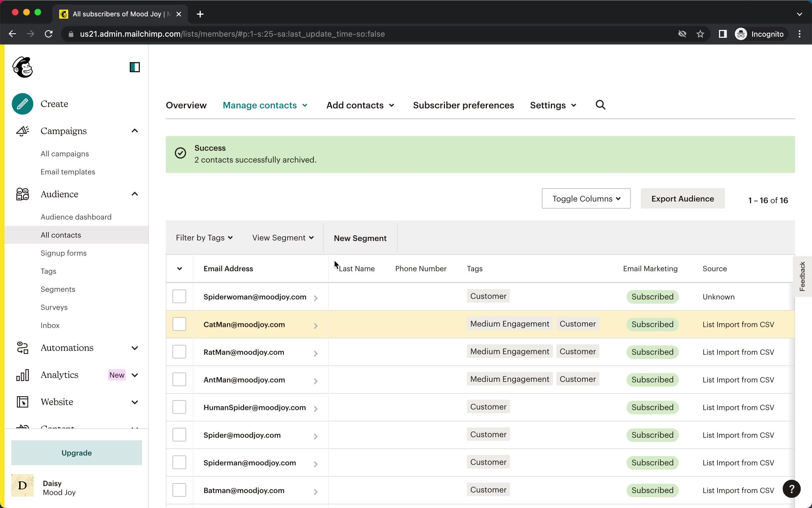
Task: Check the HumanSpider@moodjoy.com checkbox
Action: pos(179,407)
